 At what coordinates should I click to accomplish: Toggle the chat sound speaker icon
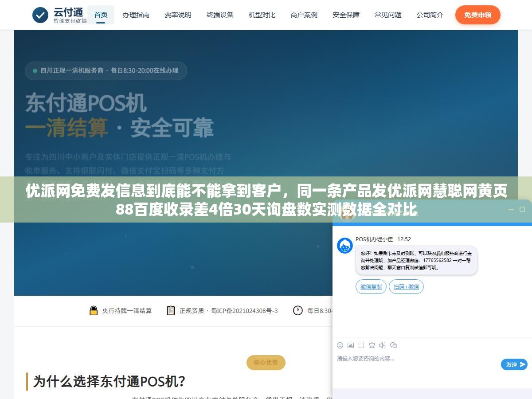pos(383,345)
